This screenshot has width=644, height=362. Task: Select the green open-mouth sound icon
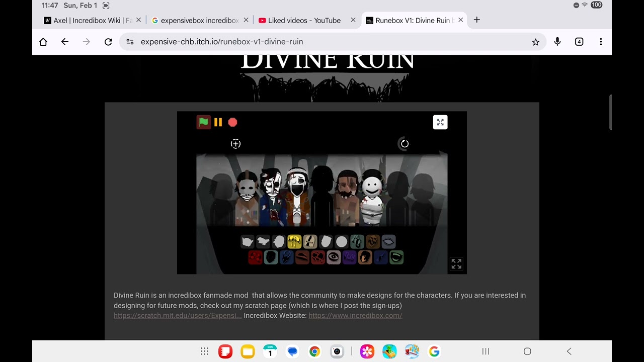(396, 257)
